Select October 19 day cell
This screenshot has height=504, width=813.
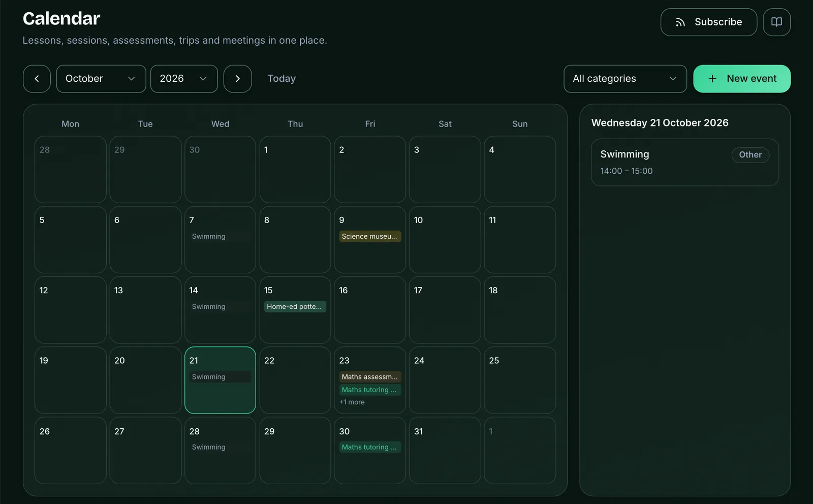click(x=70, y=380)
